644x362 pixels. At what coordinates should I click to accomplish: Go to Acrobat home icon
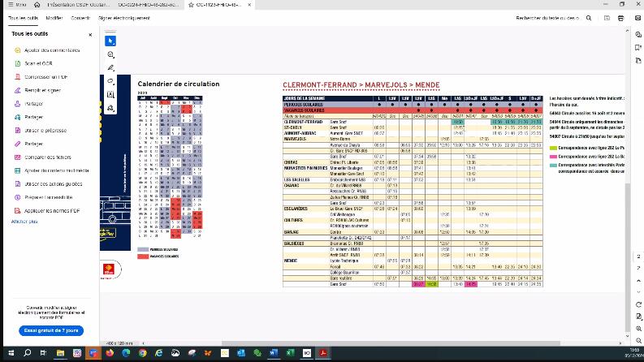tap(37, 5)
